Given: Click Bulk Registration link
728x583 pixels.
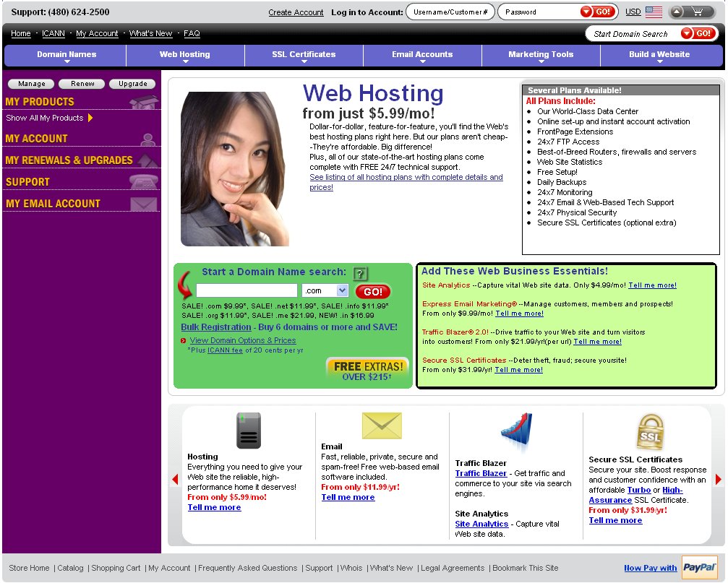Looking at the screenshot, I should click(216, 327).
